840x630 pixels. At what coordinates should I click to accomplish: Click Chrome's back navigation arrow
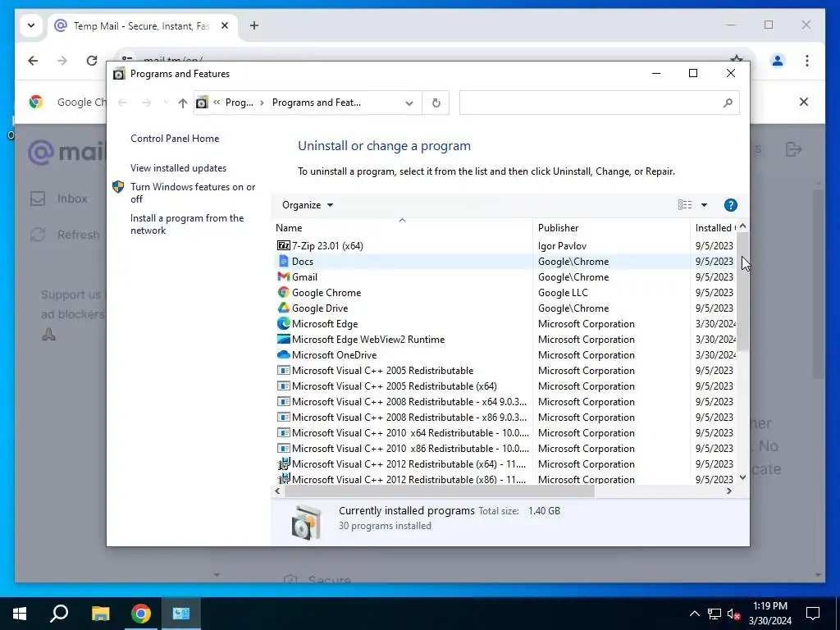coord(33,61)
